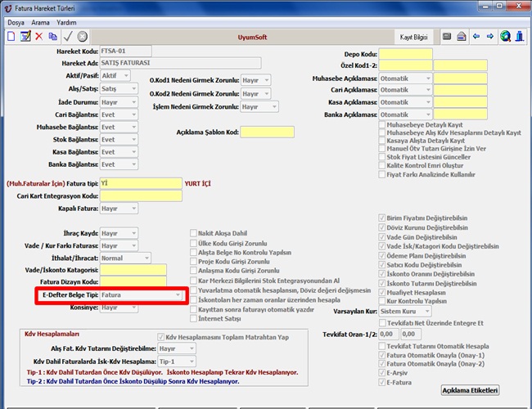Open Kayıt Bilgisi record info

(x=413, y=37)
